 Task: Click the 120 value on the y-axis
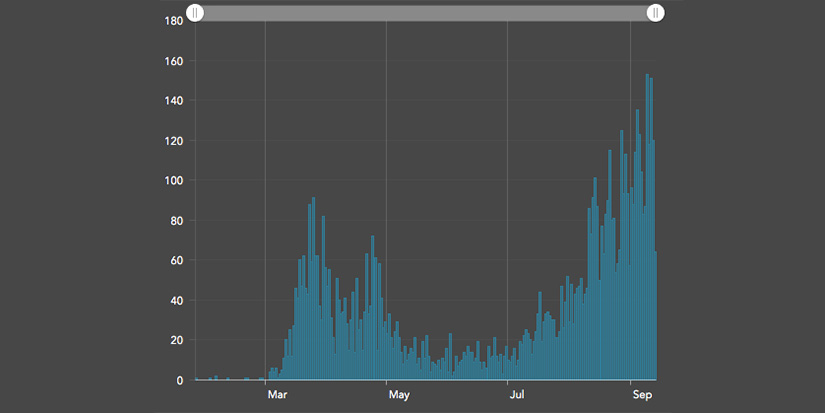tap(174, 141)
